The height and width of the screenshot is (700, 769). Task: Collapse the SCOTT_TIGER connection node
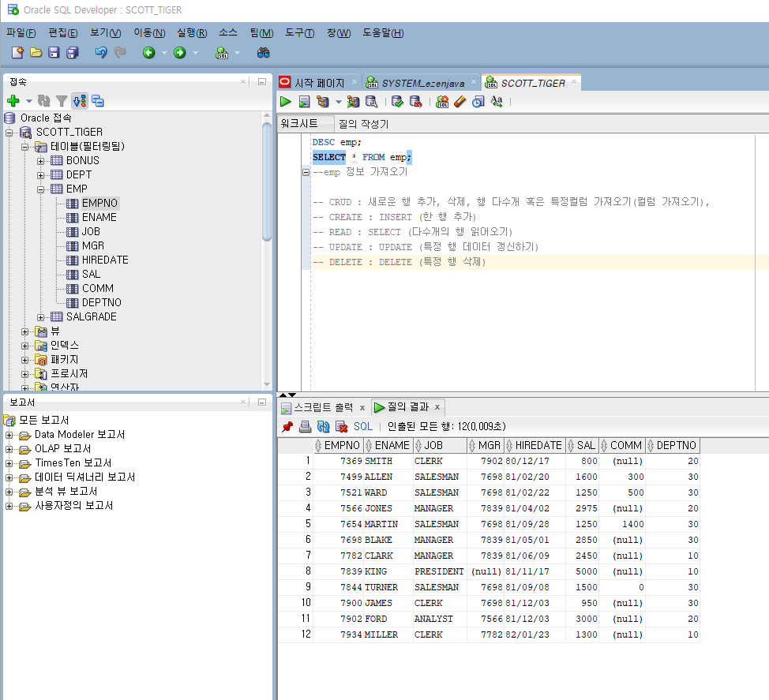tap(9, 133)
